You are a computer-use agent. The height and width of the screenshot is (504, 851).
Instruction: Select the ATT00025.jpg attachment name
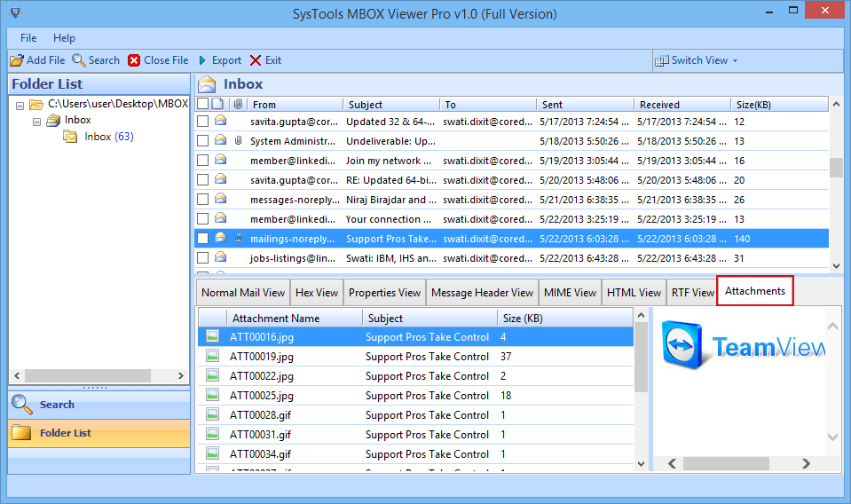click(262, 396)
